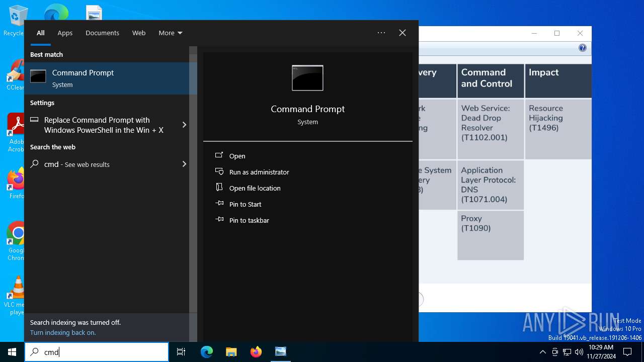This screenshot has width=644, height=362.
Task: Click the help icon in background window
Action: tap(582, 48)
